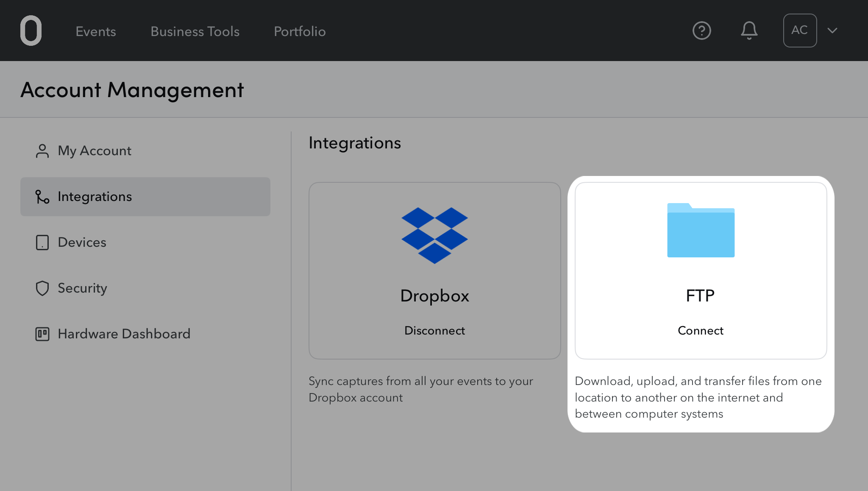Open the Hardware Dashboard section

pyautogui.click(x=145, y=334)
